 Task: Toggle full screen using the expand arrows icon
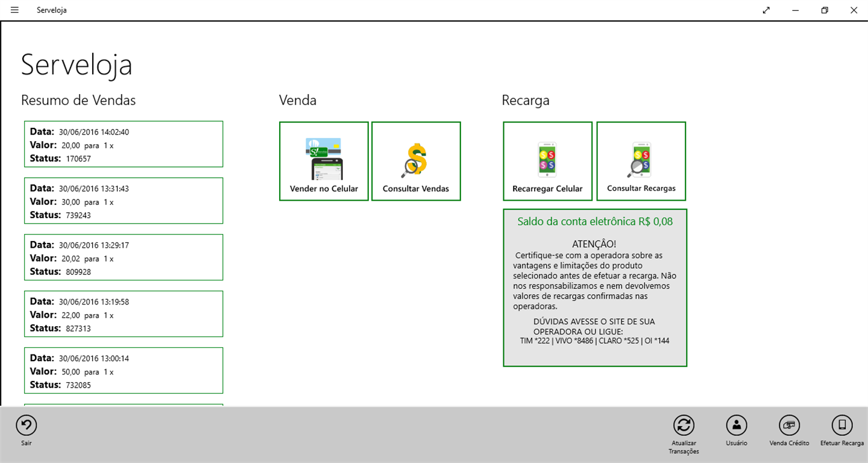tap(766, 10)
